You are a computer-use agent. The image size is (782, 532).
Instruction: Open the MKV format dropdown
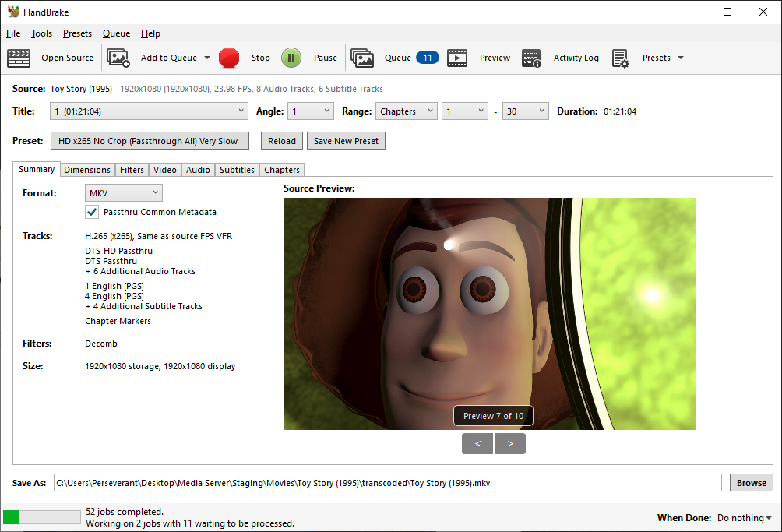124,192
